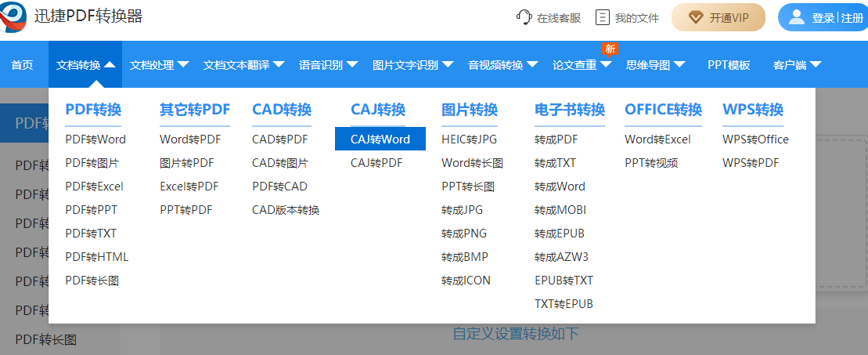Open 在线客服 link
868x355 pixels.
tap(559, 18)
